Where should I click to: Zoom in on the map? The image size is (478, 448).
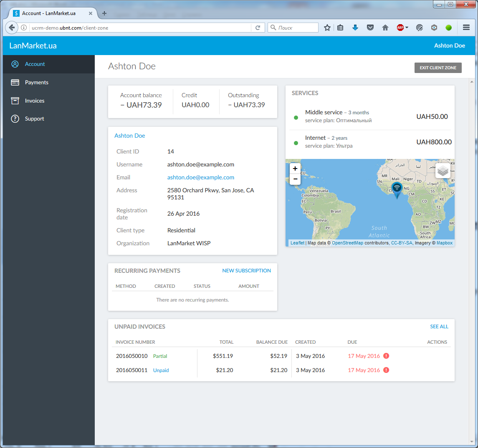(x=295, y=169)
